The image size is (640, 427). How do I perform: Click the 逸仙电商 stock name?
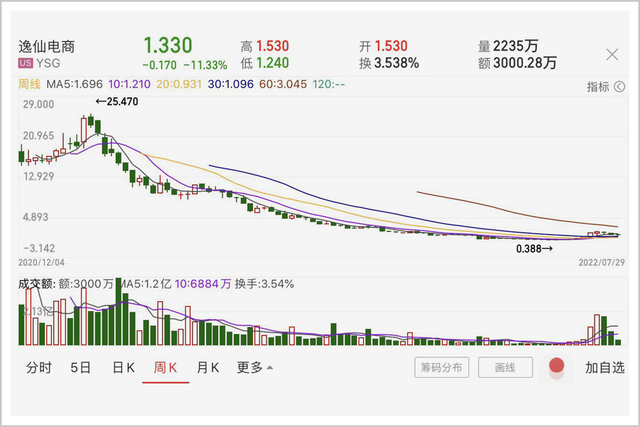coord(47,47)
